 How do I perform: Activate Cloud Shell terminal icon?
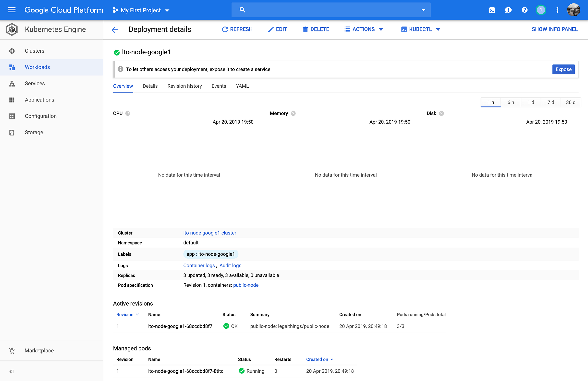492,10
